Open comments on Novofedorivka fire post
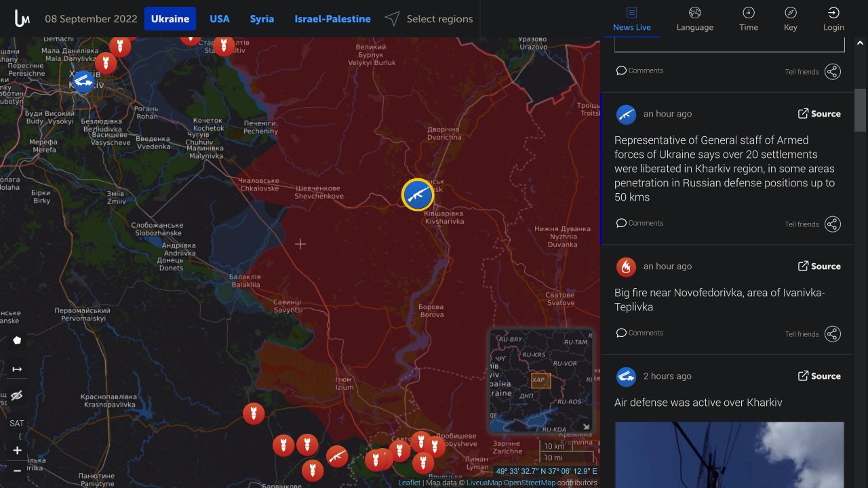The height and width of the screenshot is (488, 868). [x=639, y=333]
